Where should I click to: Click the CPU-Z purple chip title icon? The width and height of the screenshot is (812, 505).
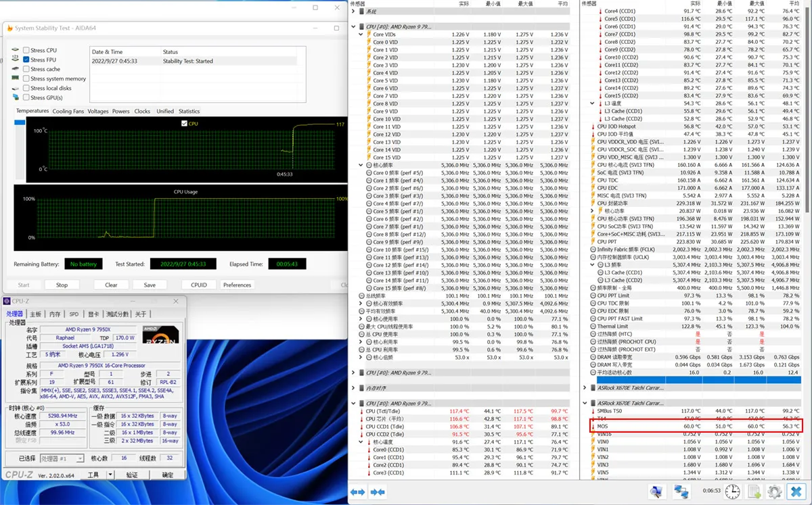(7, 301)
